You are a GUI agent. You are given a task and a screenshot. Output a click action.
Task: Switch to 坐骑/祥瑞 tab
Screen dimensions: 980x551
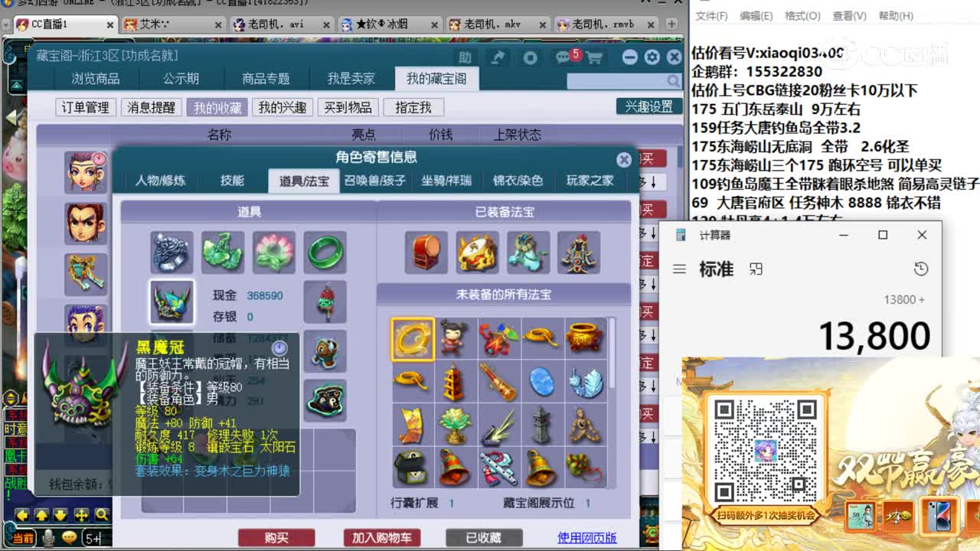[446, 181]
